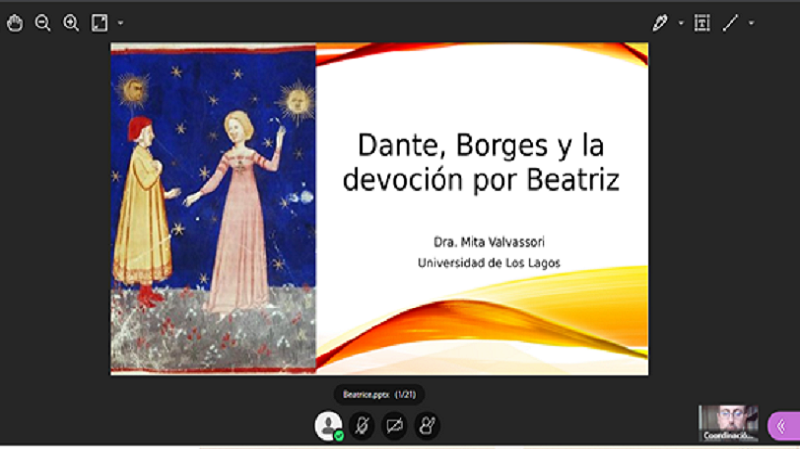Toggle video camera sharing
The height and width of the screenshot is (449, 800).
tap(394, 426)
